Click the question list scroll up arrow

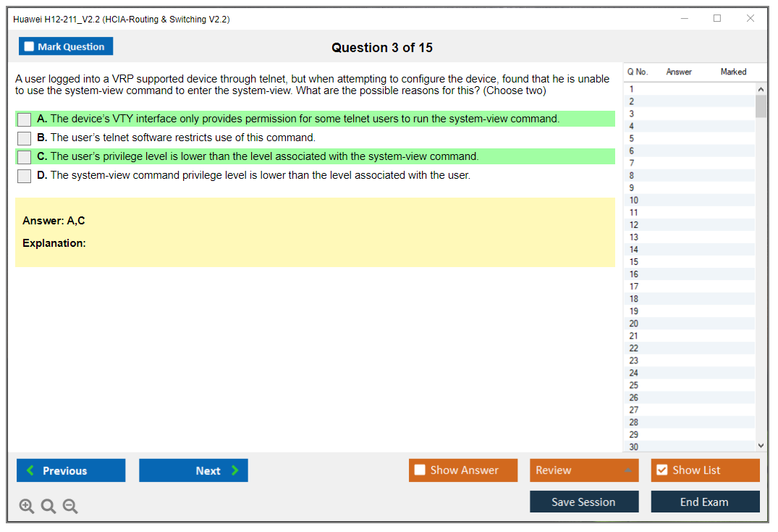coord(760,89)
